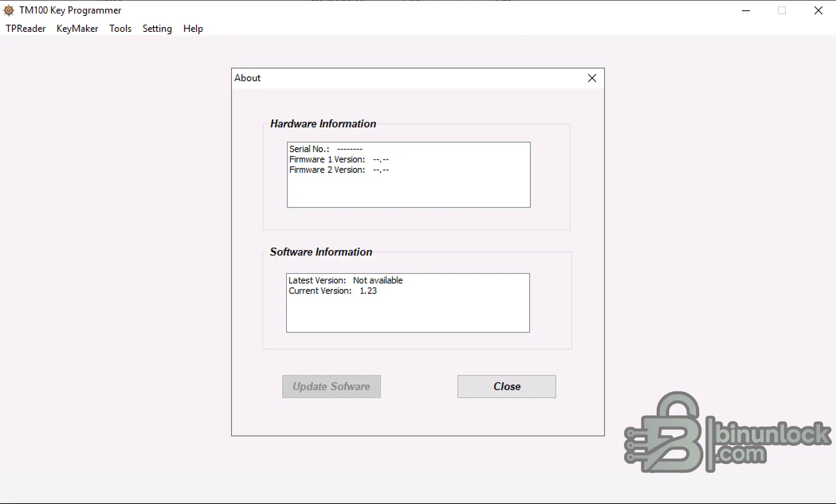Close the TM100 Key Programmer window

pos(818,10)
